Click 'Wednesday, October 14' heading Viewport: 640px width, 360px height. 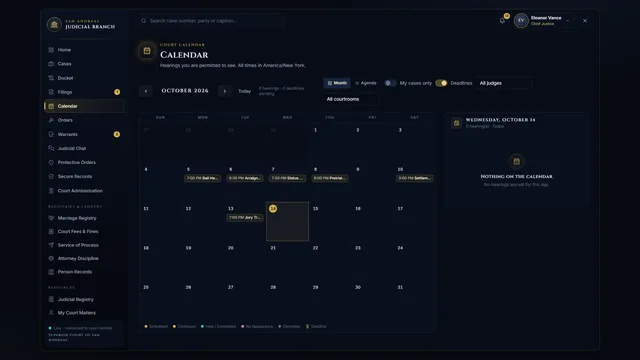(500, 120)
